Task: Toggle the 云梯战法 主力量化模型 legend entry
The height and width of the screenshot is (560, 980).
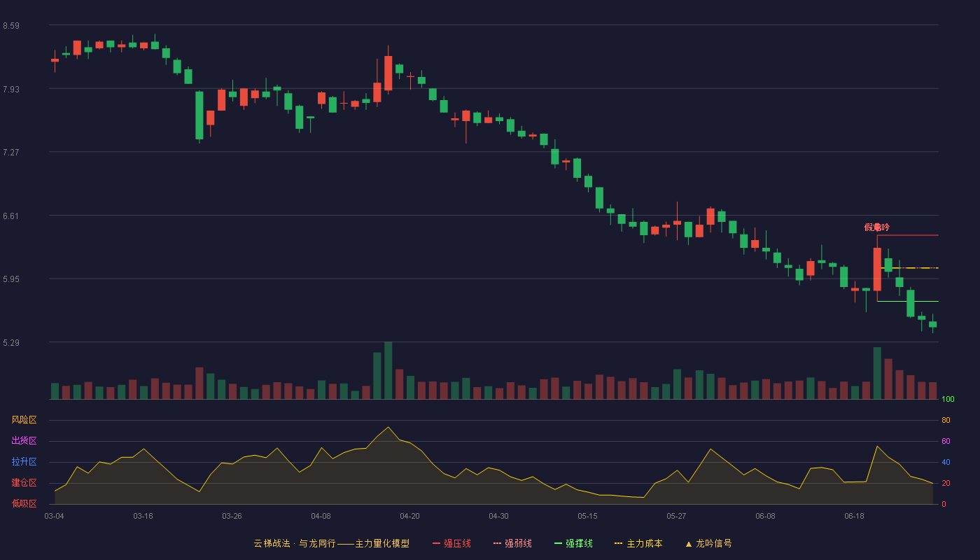Action: [331, 543]
